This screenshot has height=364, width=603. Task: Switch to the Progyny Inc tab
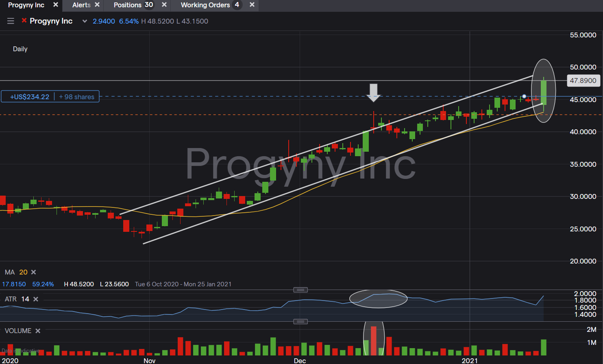26,5
